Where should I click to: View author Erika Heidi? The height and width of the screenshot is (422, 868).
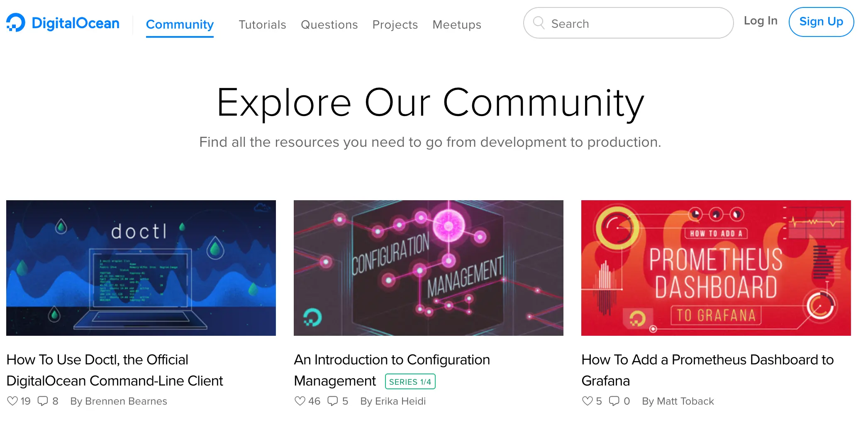pos(393,401)
